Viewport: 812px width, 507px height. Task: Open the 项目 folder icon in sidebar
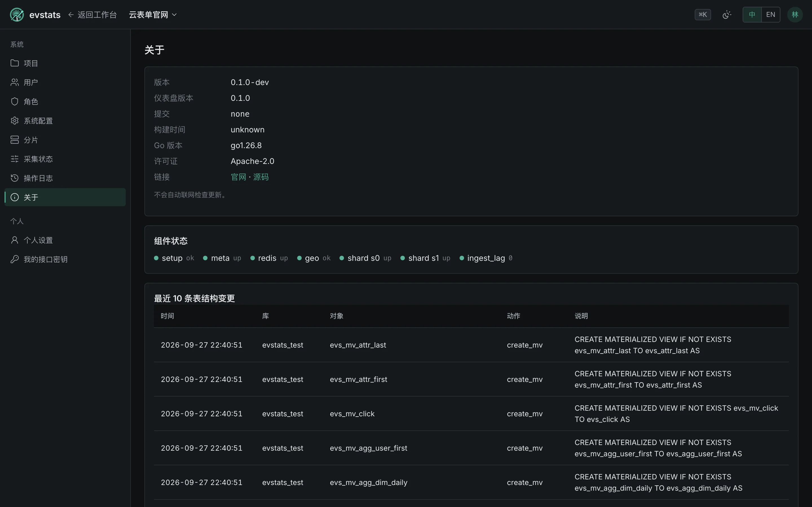(x=14, y=63)
